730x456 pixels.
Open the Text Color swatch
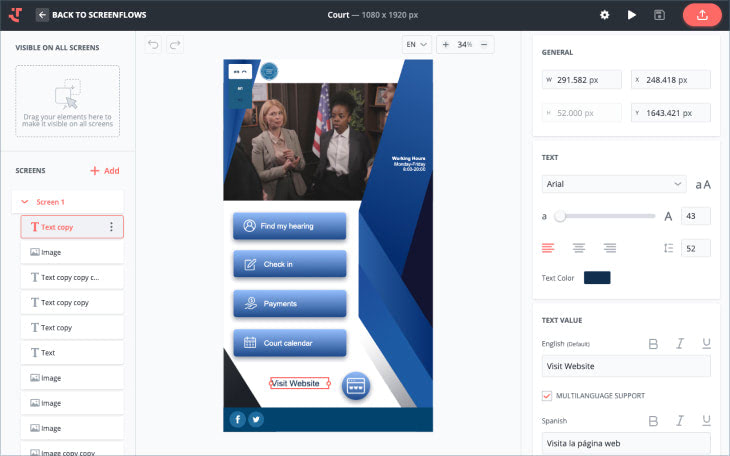pyautogui.click(x=596, y=277)
